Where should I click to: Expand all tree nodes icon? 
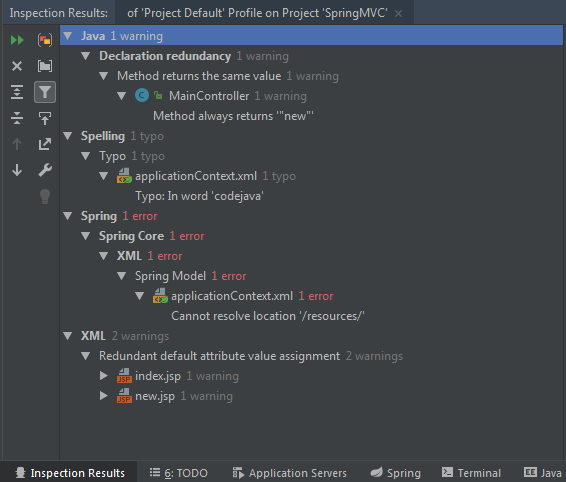pos(17,92)
